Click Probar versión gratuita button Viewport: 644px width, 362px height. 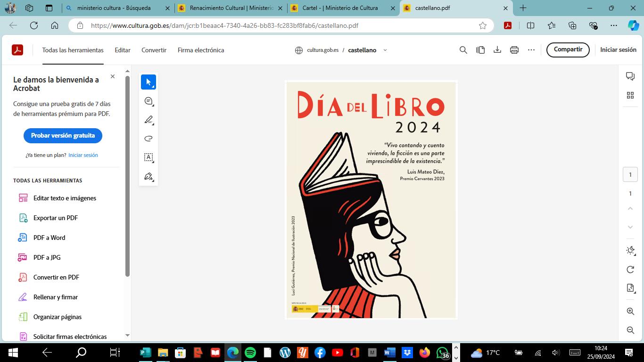click(x=63, y=135)
